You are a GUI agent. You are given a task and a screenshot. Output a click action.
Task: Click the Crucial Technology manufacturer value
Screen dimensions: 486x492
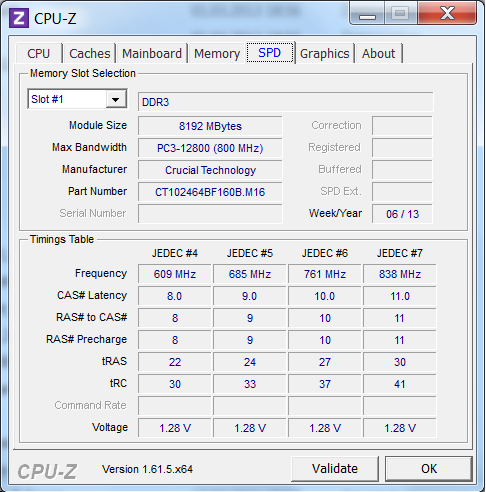coord(210,170)
